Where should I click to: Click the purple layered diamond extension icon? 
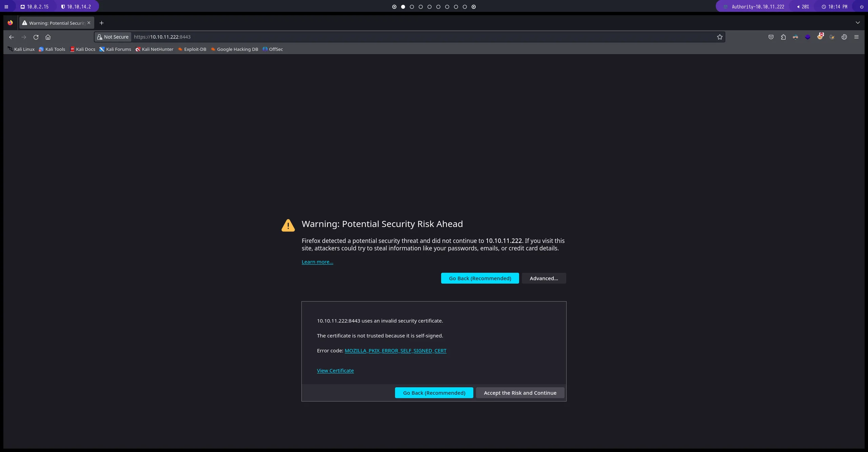807,37
